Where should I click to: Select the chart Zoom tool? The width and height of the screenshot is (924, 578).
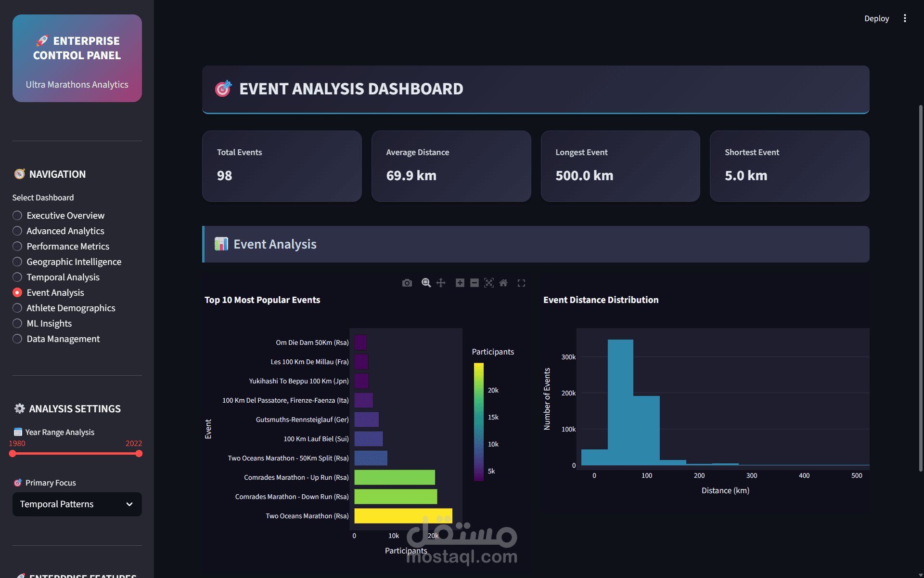[x=426, y=283]
